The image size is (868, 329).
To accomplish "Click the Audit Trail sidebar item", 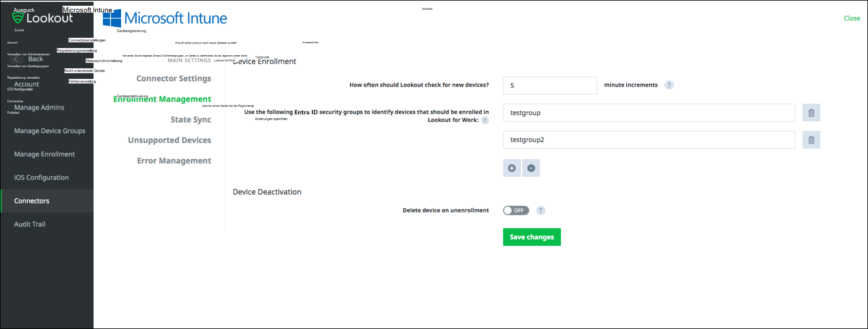I will click(x=29, y=224).
